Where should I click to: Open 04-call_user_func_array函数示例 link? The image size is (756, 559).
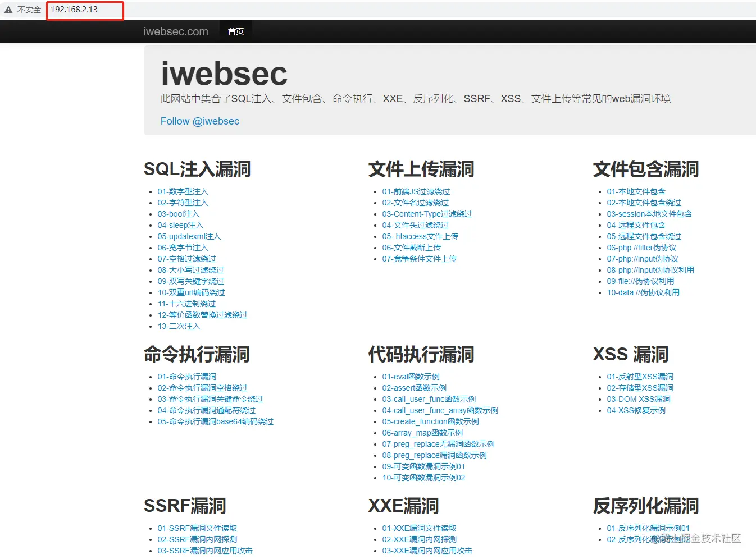pyautogui.click(x=440, y=410)
